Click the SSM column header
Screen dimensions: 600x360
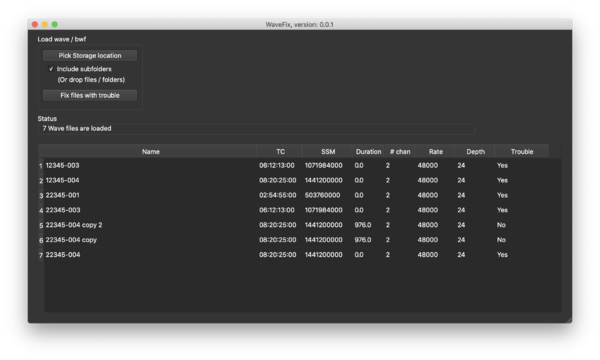[328, 151]
